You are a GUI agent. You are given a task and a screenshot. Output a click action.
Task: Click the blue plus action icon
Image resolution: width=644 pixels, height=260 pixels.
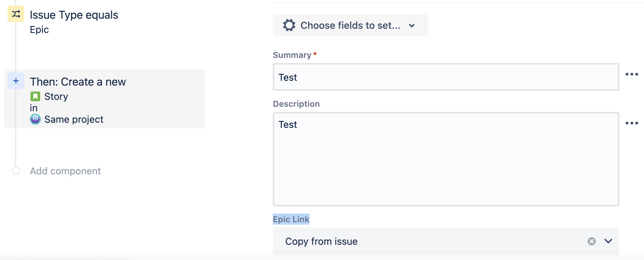pyautogui.click(x=16, y=81)
